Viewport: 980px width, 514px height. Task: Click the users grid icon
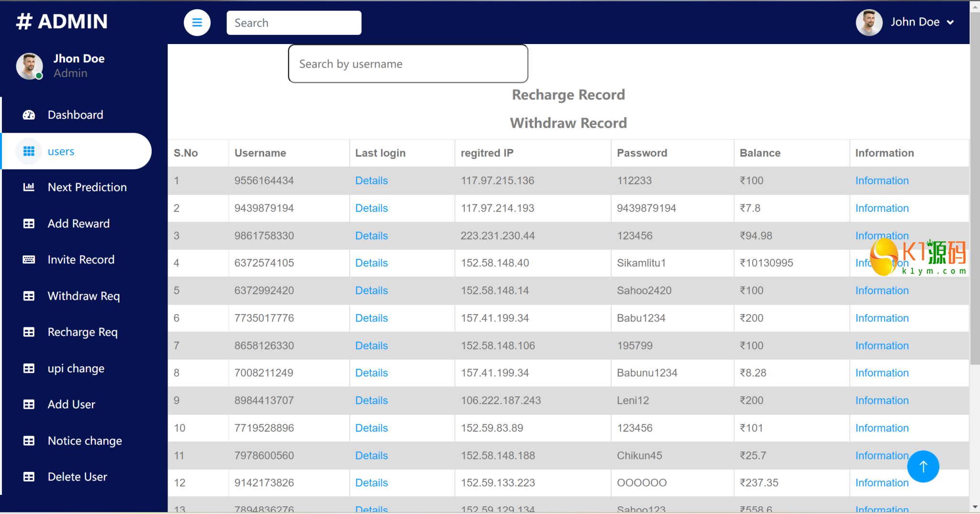click(x=29, y=151)
